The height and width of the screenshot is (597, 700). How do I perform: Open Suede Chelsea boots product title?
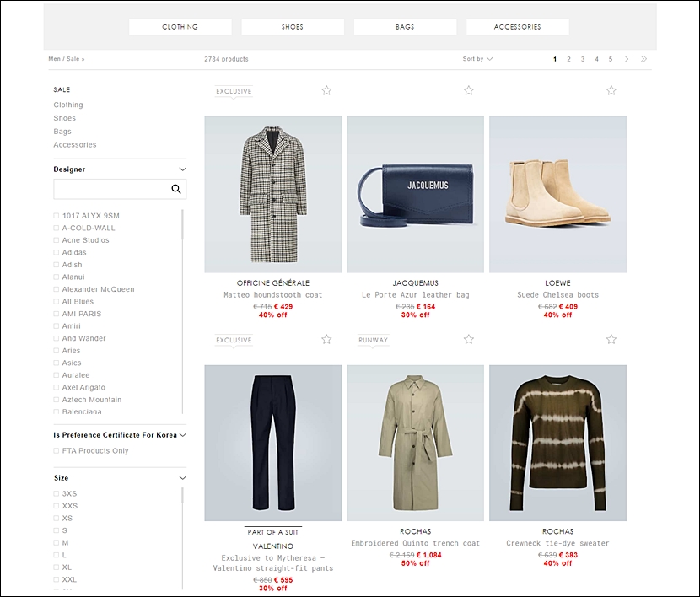point(558,295)
